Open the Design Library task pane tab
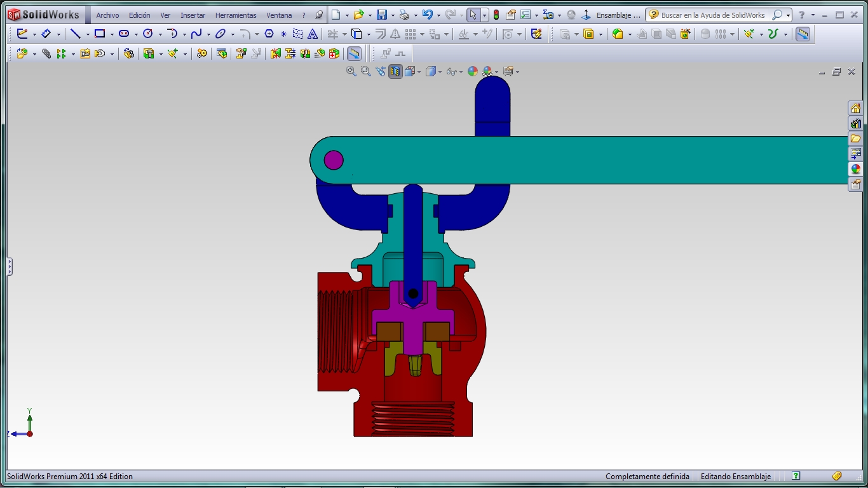868x488 pixels. 855,123
